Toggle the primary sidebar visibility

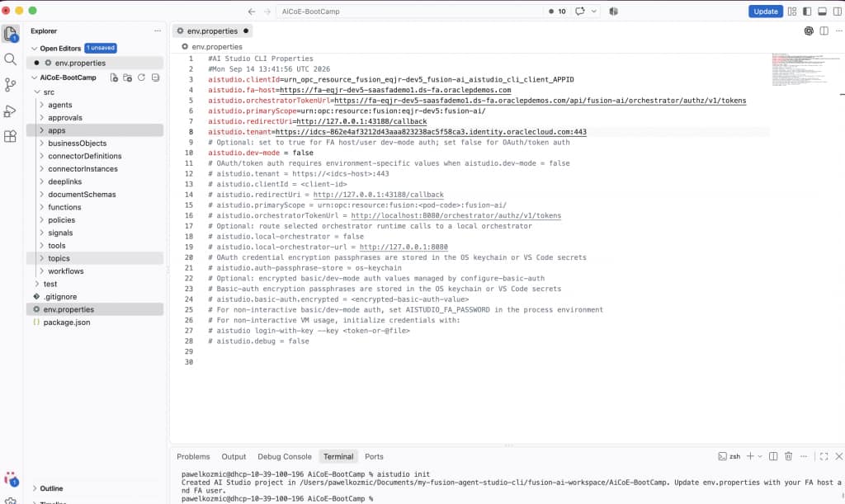(807, 12)
